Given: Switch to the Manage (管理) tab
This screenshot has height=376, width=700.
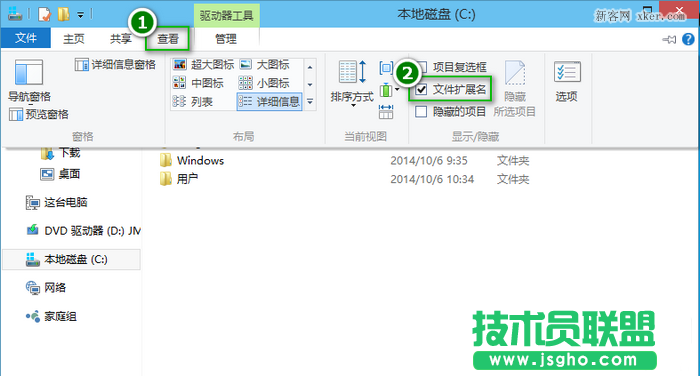Looking at the screenshot, I should pos(226,39).
